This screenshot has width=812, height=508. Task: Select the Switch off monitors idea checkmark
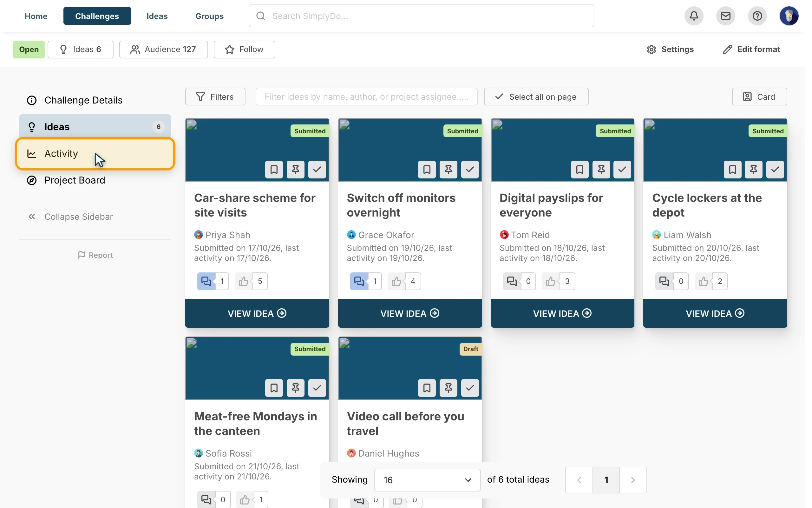click(470, 169)
